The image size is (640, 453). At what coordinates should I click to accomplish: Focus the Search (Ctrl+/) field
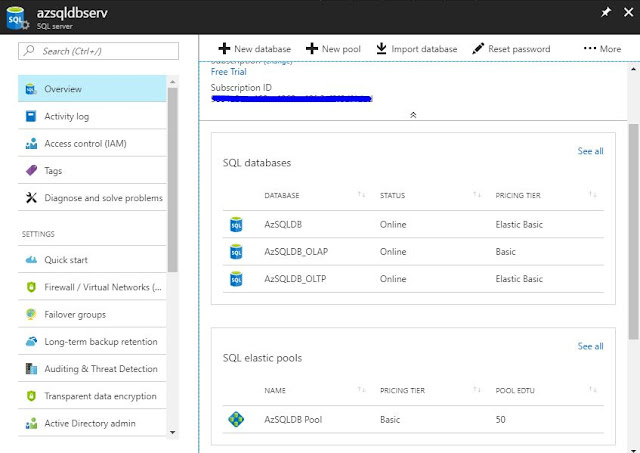coord(98,51)
